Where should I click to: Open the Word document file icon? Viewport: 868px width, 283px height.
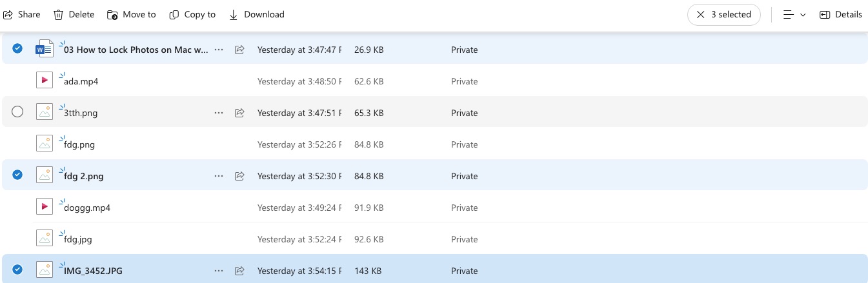(45, 50)
